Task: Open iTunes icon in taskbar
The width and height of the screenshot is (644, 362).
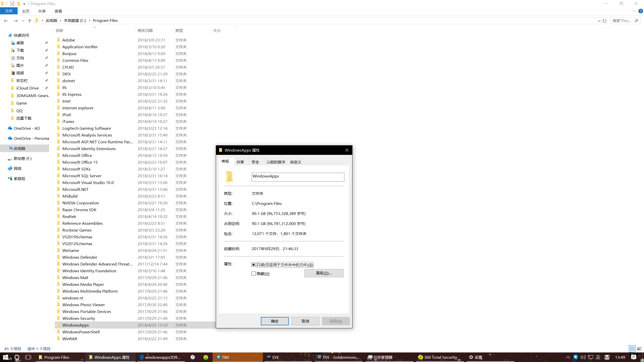Action: coord(193,357)
